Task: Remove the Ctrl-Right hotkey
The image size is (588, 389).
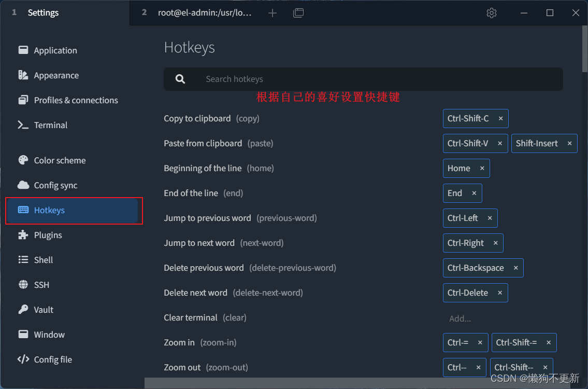Action: click(496, 243)
